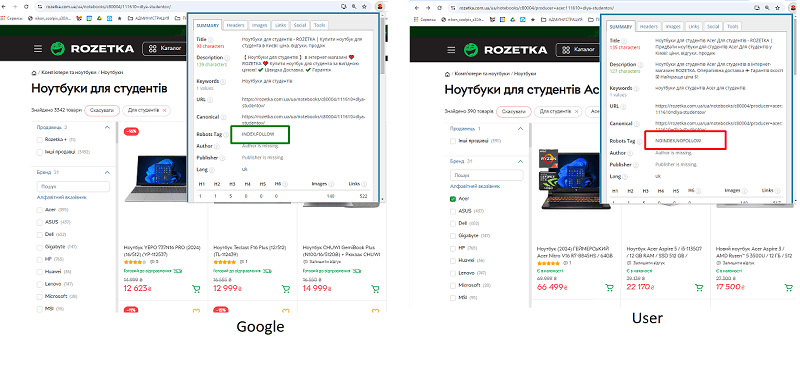
Task: Click Скасувати button in right window
Action: tap(513, 111)
